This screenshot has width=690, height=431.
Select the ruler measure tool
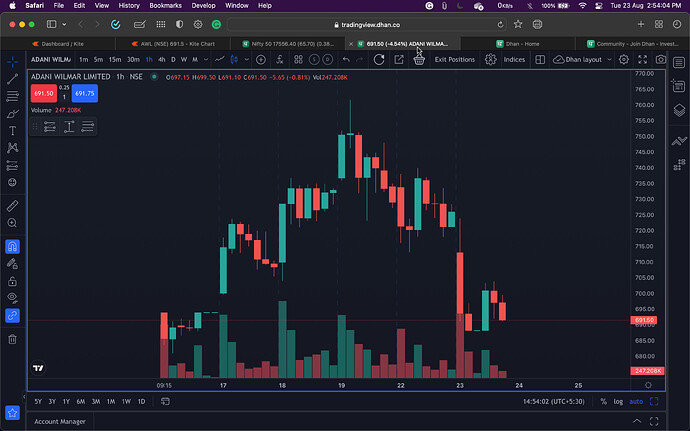[12, 206]
